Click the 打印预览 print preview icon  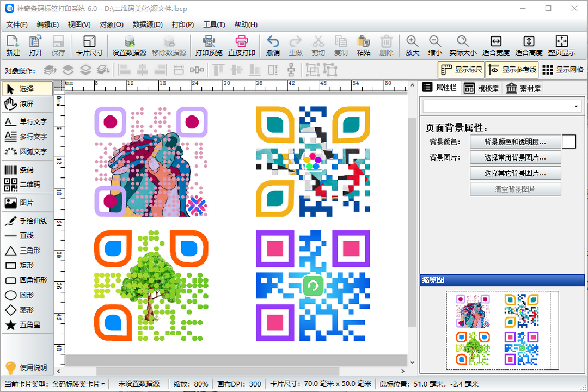click(209, 46)
